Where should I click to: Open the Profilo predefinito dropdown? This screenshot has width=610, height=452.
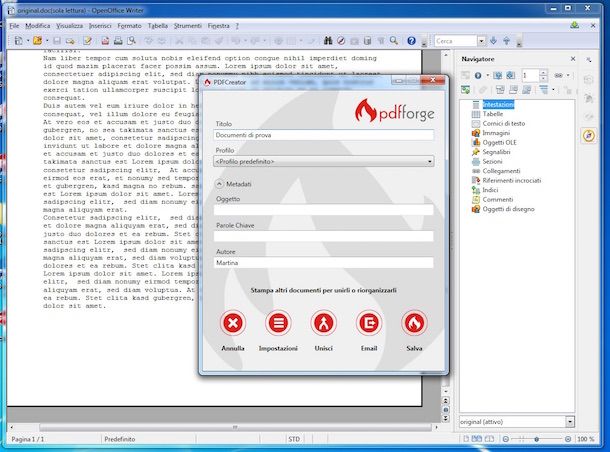click(324, 161)
